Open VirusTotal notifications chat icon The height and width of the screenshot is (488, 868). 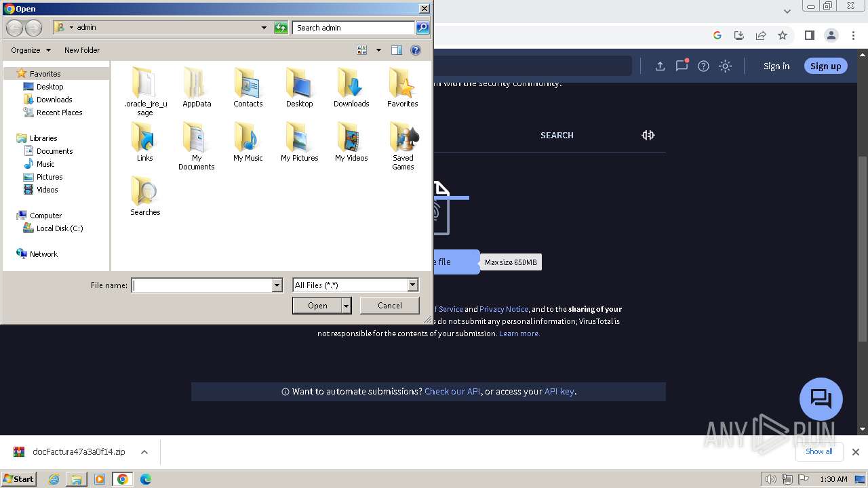point(682,66)
